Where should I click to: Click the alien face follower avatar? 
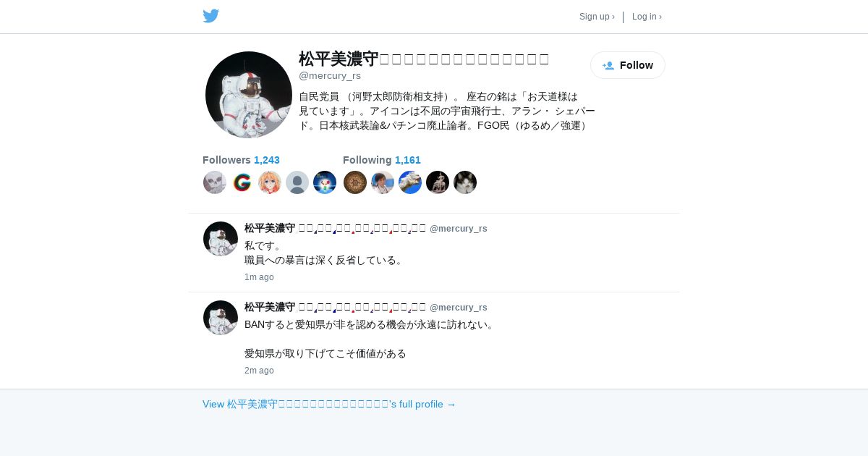215,182
